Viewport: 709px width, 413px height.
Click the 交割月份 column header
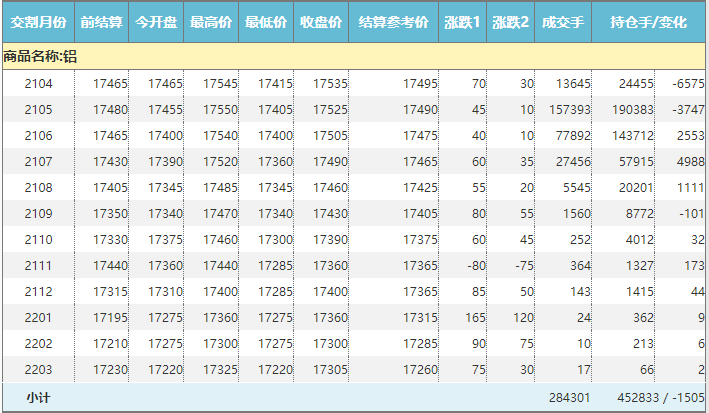click(x=38, y=22)
